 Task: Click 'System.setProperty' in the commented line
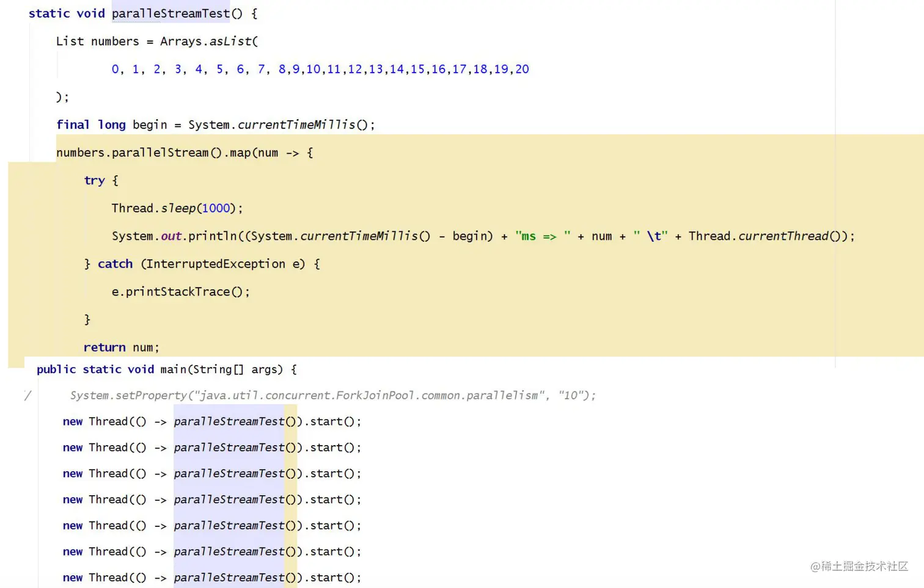point(128,396)
